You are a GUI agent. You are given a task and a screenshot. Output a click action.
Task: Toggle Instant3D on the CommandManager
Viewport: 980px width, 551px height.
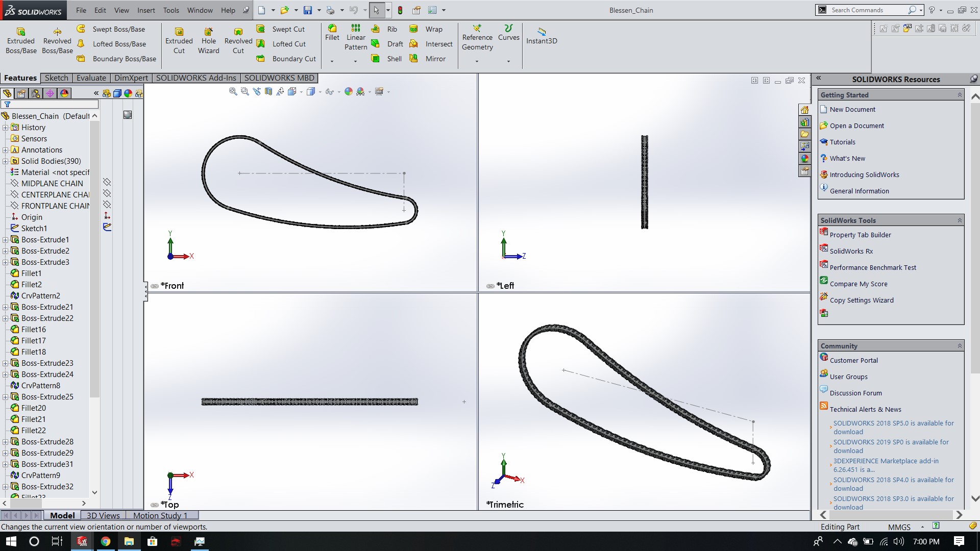pos(542,36)
